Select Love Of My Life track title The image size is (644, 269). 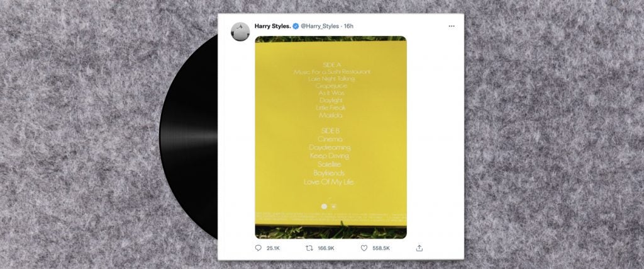coord(328,182)
